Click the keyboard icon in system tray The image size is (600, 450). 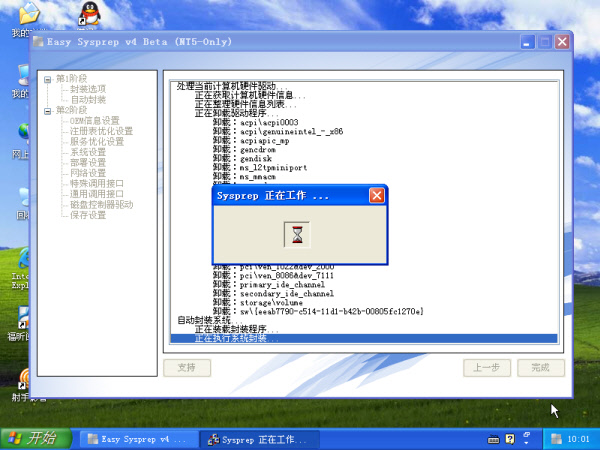[493, 440]
